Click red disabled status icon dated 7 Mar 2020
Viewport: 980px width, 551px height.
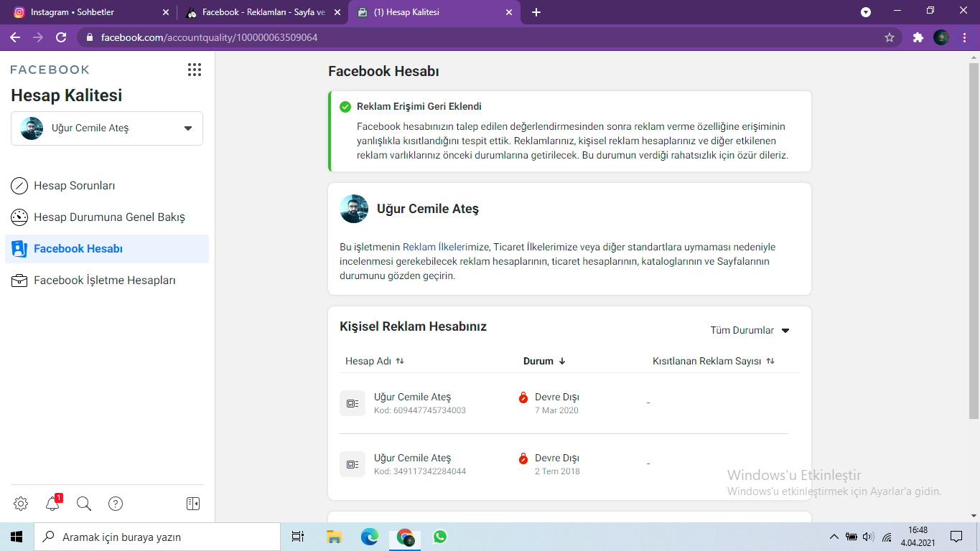523,397
